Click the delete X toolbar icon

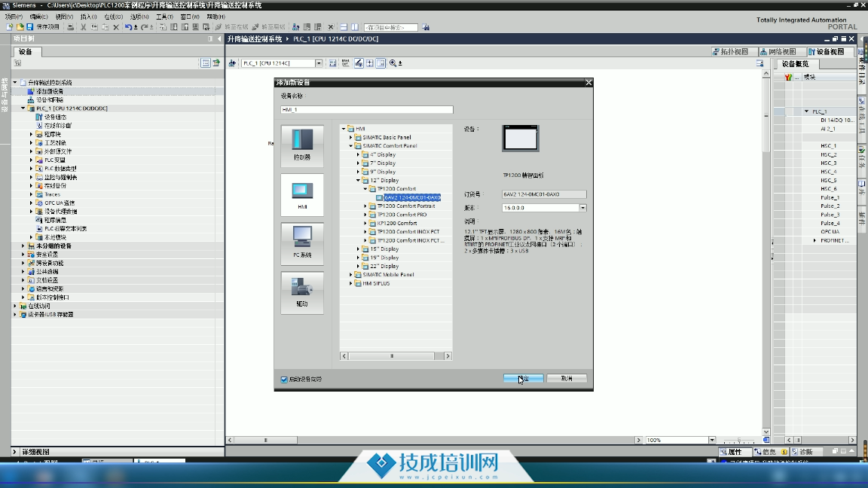click(116, 26)
